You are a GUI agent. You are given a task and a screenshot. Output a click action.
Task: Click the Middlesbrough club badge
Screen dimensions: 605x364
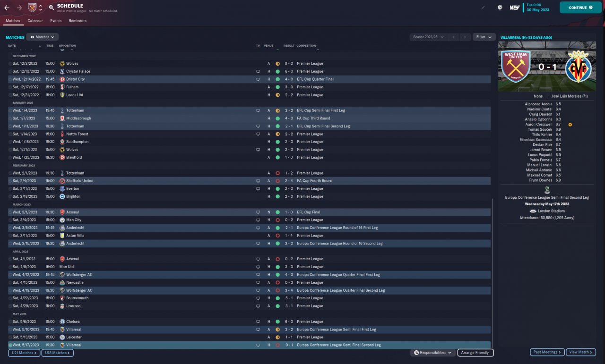[x=62, y=119]
